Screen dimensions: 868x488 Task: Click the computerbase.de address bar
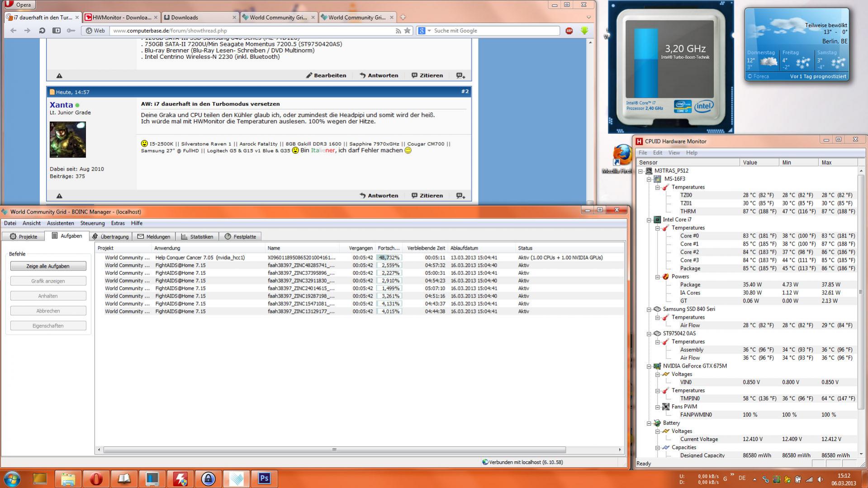point(253,31)
